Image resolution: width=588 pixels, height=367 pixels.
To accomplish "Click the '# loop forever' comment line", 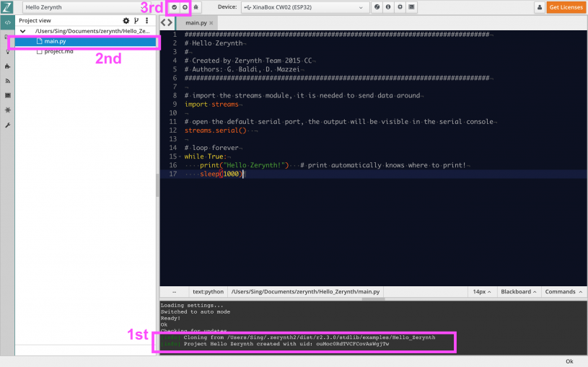I will (x=211, y=148).
